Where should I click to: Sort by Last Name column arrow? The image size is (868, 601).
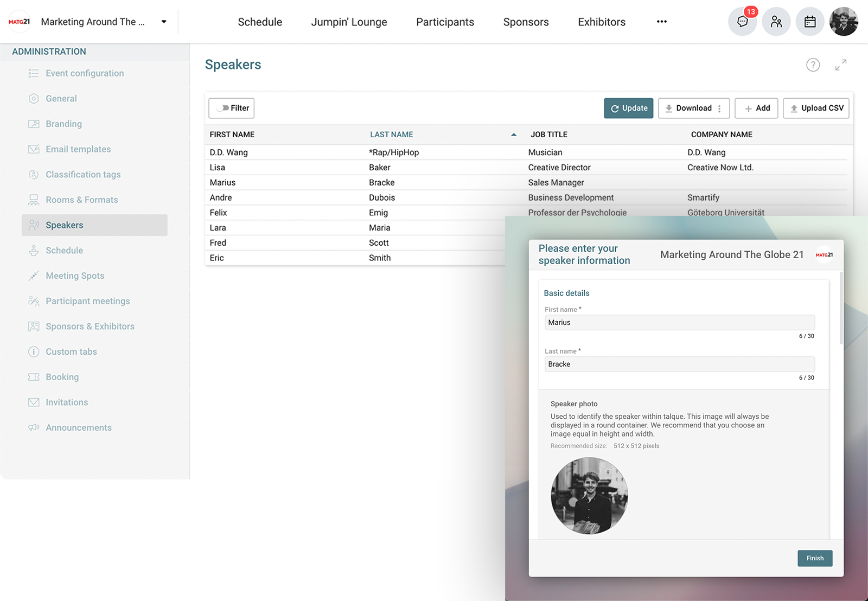tap(513, 135)
